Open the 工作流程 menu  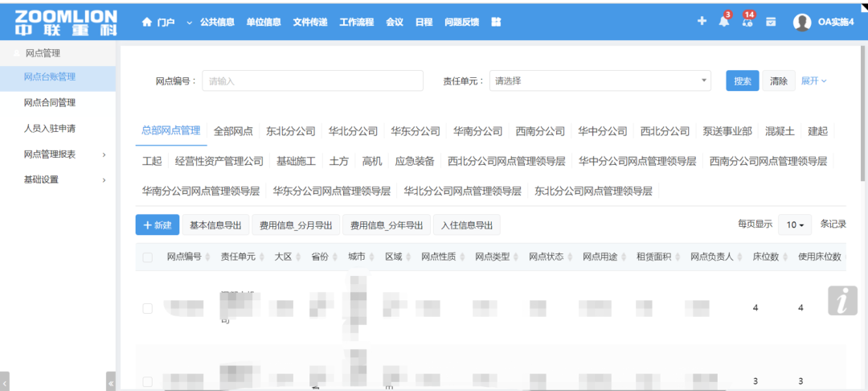pyautogui.click(x=357, y=22)
